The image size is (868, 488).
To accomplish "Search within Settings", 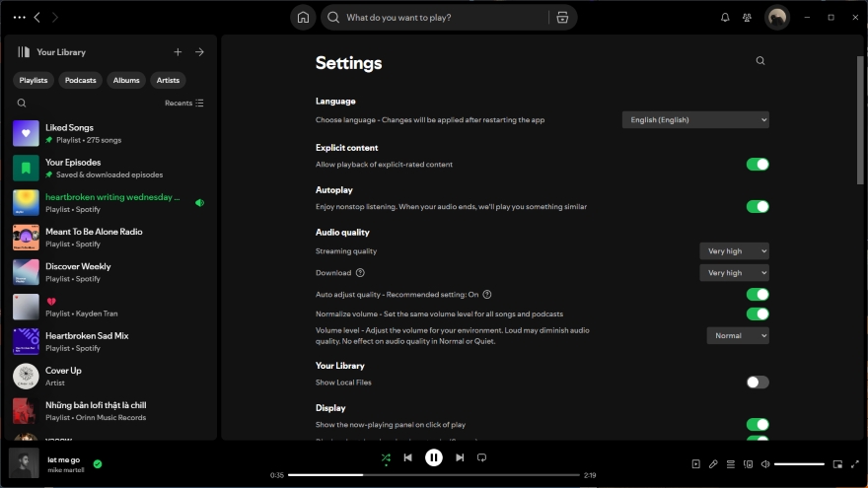I will pyautogui.click(x=760, y=61).
